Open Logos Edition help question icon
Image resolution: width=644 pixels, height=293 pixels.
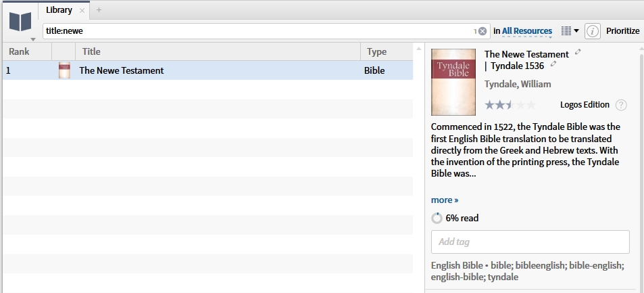coord(621,105)
